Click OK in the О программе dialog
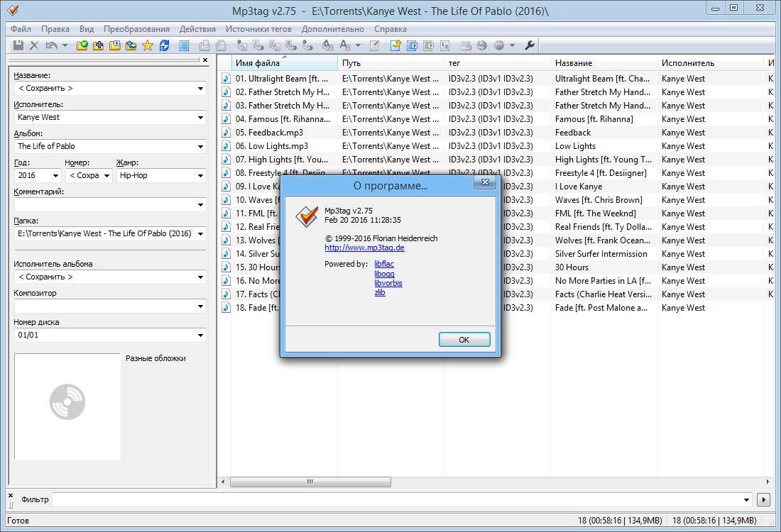The width and height of the screenshot is (781, 532). [x=464, y=339]
